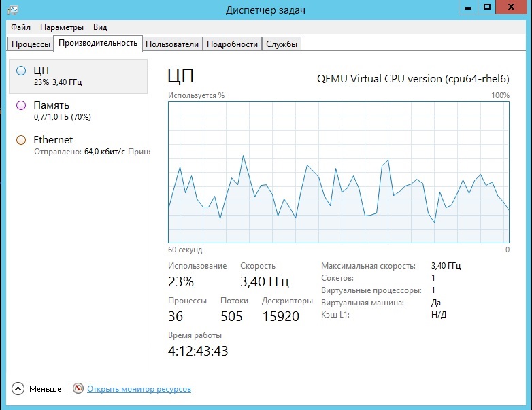Click the Используется % label
Screen dimensions: 532x410
coord(196,95)
